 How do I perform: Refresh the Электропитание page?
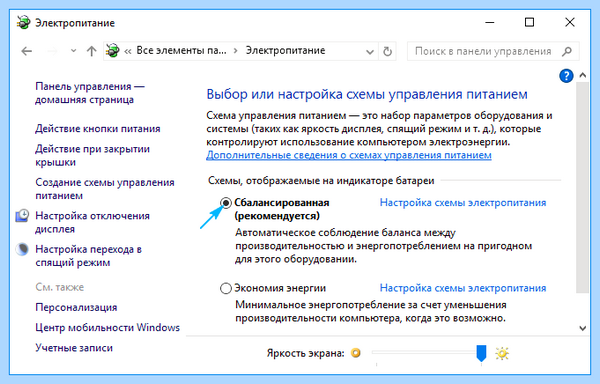[x=387, y=51]
